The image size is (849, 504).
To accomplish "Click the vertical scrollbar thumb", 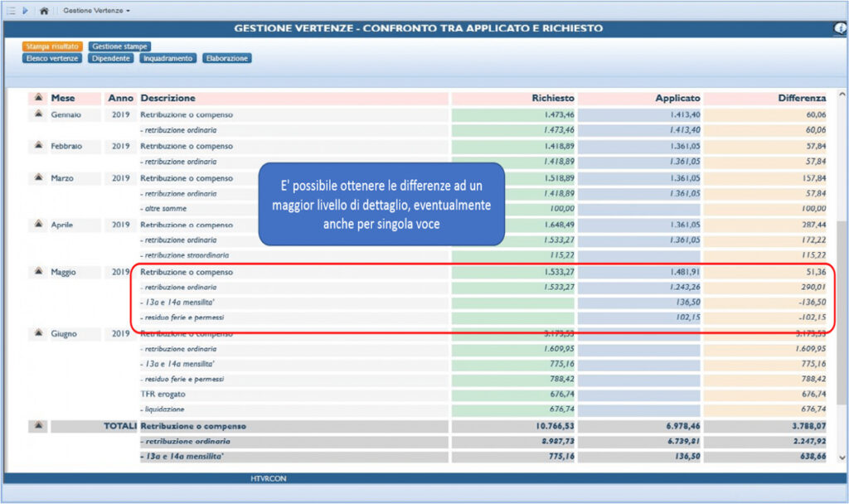I will [841, 313].
